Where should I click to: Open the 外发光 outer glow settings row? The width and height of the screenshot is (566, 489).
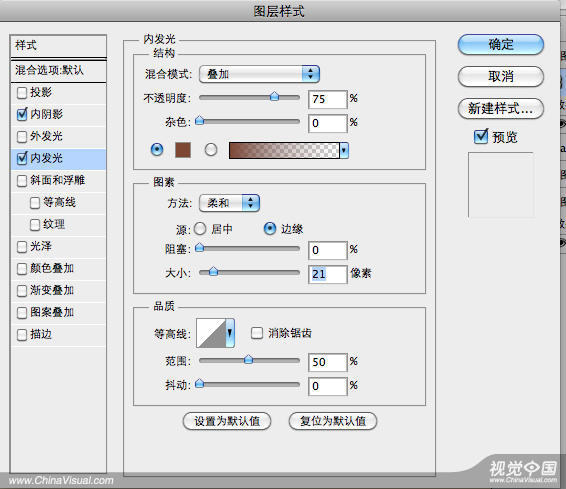point(58,137)
